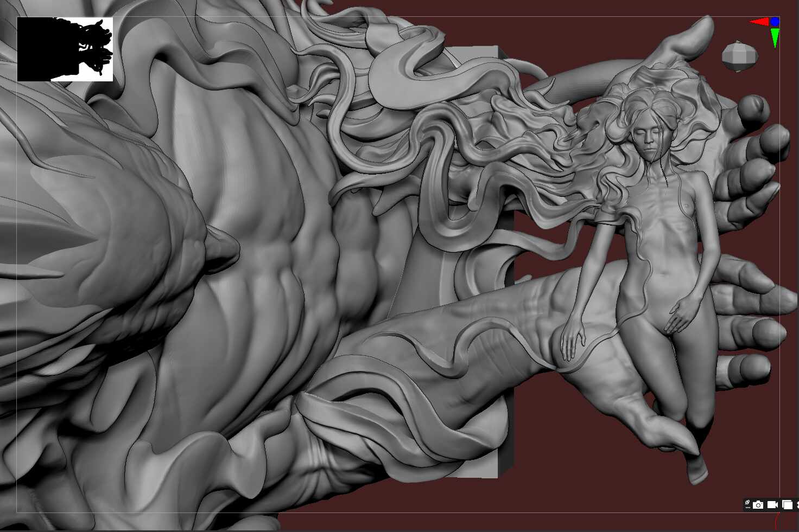Click the green Y-axis arrow
Screen dimensions: 799x532
775,37
